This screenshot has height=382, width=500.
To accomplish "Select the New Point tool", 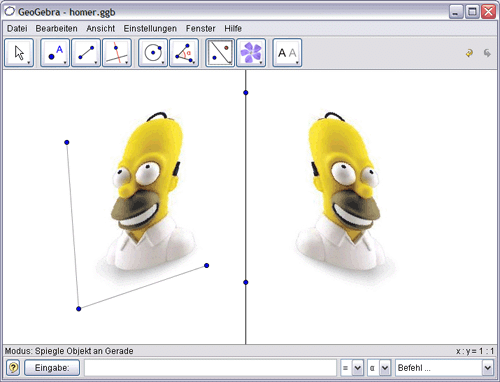I will click(55, 52).
